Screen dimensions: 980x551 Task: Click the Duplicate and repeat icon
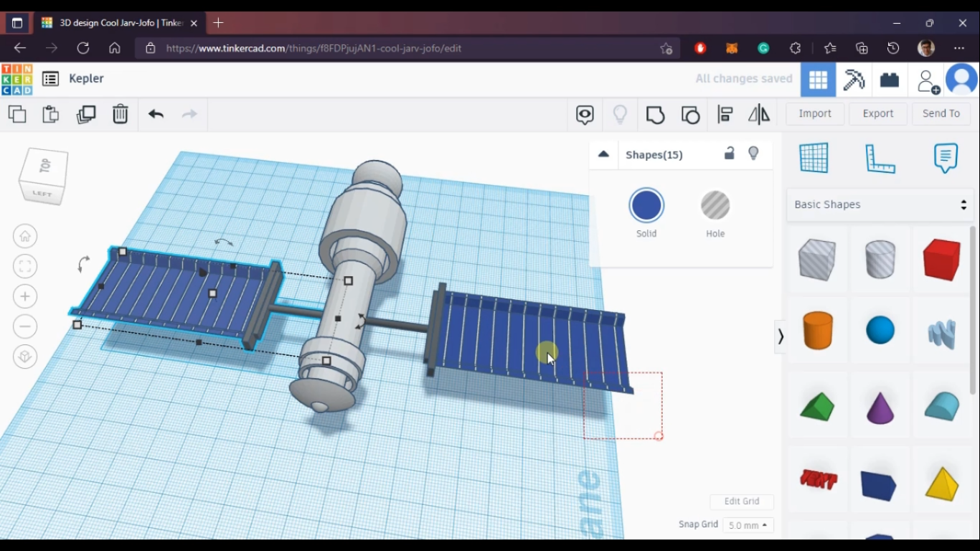86,114
